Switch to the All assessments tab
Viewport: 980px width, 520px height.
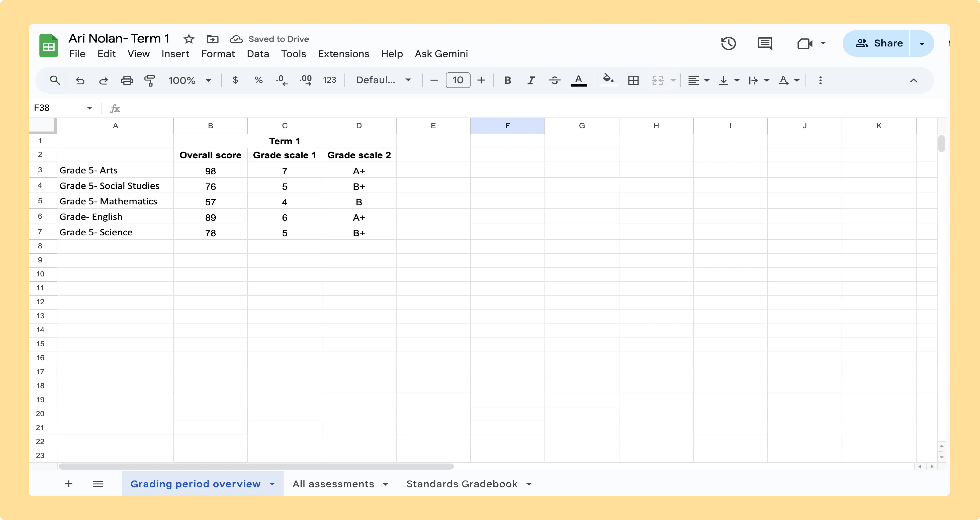coord(333,484)
